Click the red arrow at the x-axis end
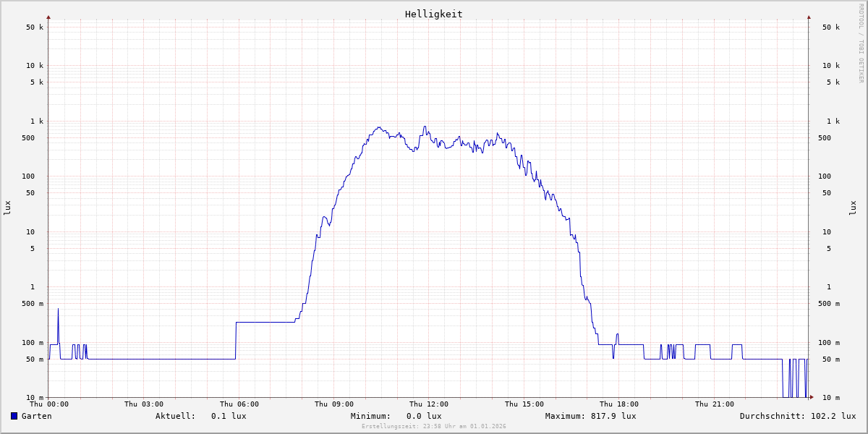Image resolution: width=868 pixels, height=434 pixels. pyautogui.click(x=812, y=397)
